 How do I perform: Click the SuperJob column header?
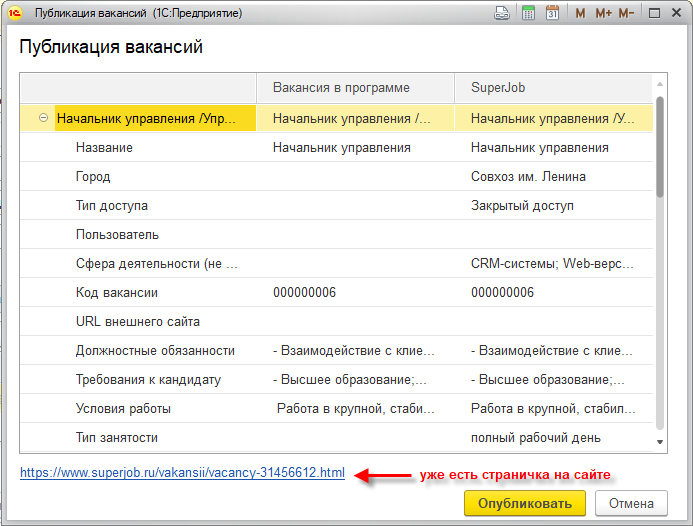[x=553, y=88]
